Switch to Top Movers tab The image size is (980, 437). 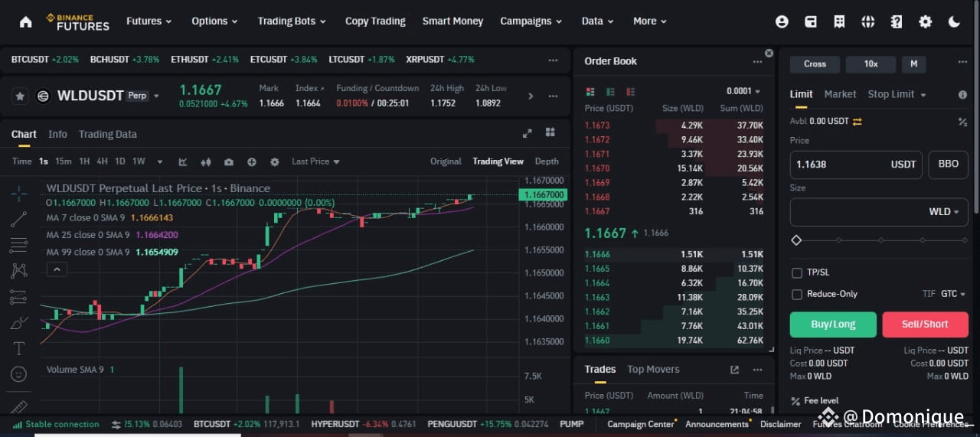653,370
